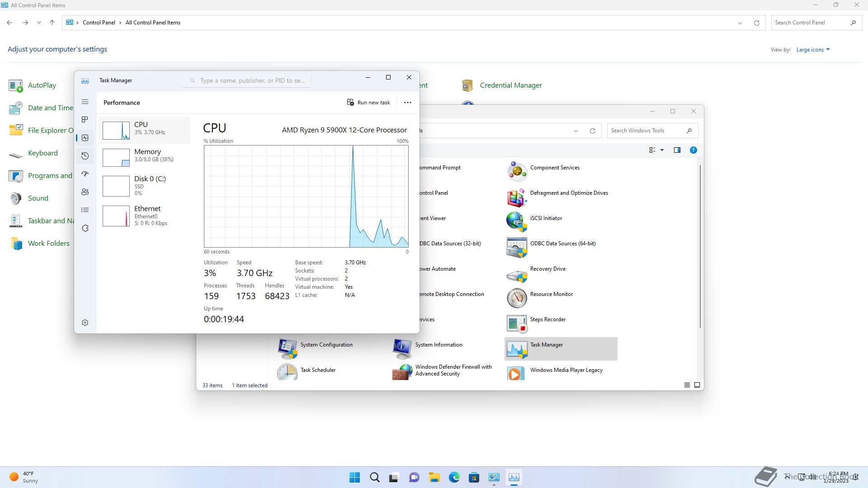This screenshot has height=488, width=868.
Task: Open System Configuration tool
Action: pyautogui.click(x=315, y=348)
